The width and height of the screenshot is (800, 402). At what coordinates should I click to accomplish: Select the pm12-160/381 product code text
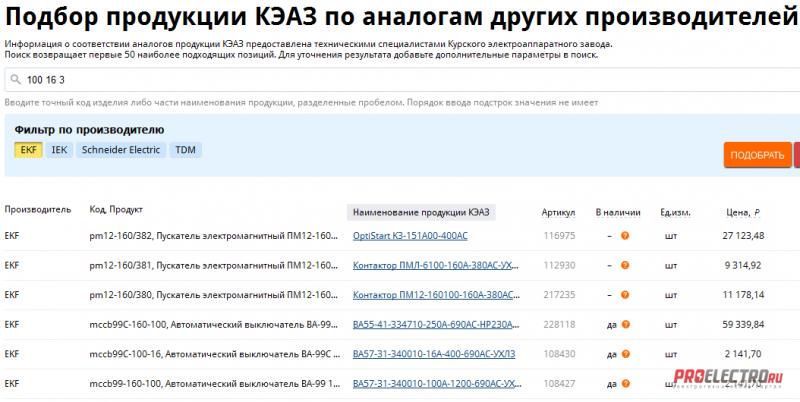coord(120,265)
